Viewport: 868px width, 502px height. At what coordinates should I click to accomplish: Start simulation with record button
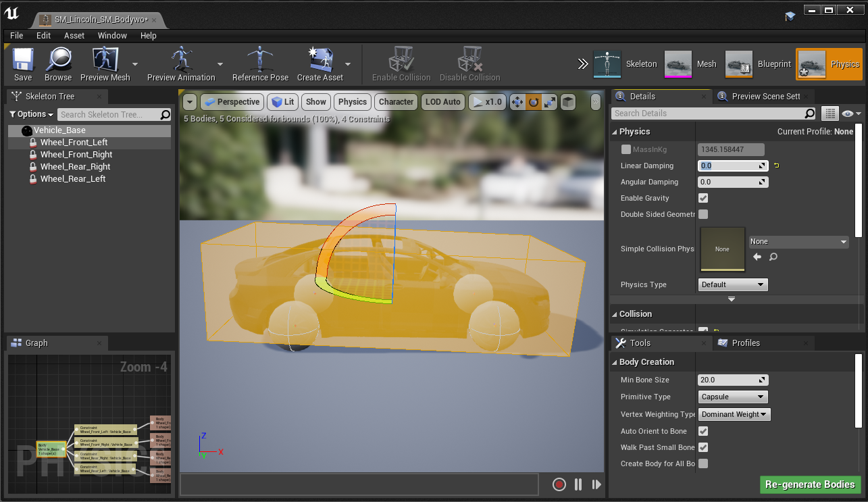pos(559,484)
